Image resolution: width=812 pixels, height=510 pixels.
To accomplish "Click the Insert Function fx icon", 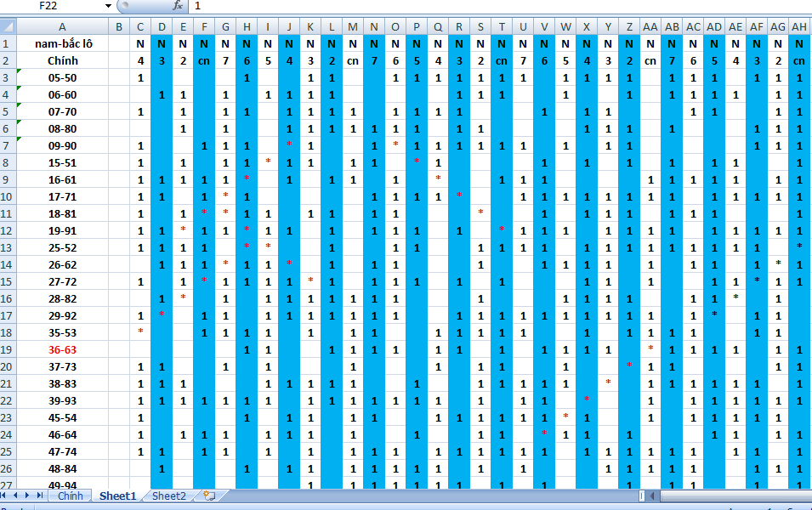I will [x=177, y=5].
